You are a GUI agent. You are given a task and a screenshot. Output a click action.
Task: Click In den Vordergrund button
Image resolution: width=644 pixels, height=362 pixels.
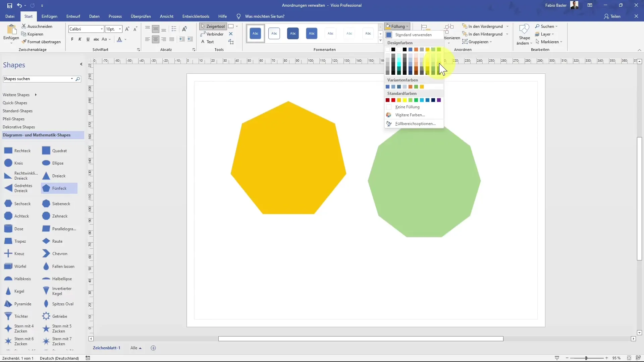point(482,26)
